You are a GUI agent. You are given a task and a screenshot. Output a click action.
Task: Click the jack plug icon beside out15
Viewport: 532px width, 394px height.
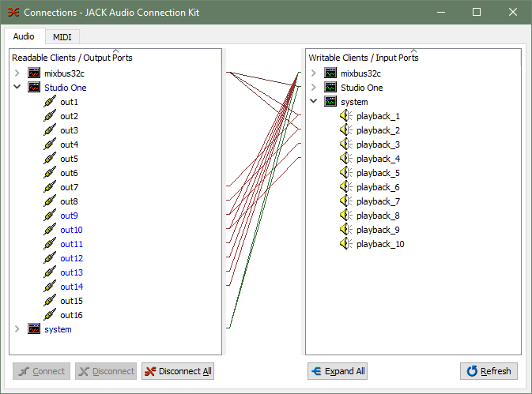50,301
